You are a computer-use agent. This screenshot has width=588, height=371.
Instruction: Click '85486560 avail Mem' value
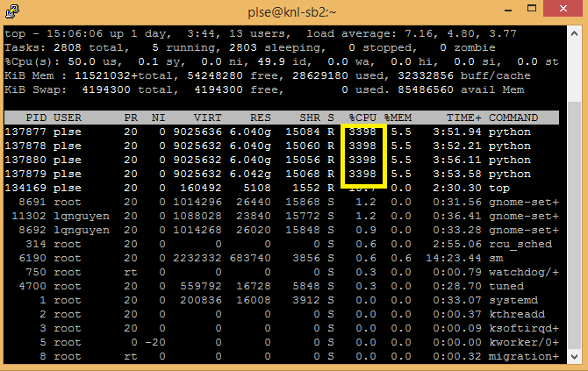[461, 90]
